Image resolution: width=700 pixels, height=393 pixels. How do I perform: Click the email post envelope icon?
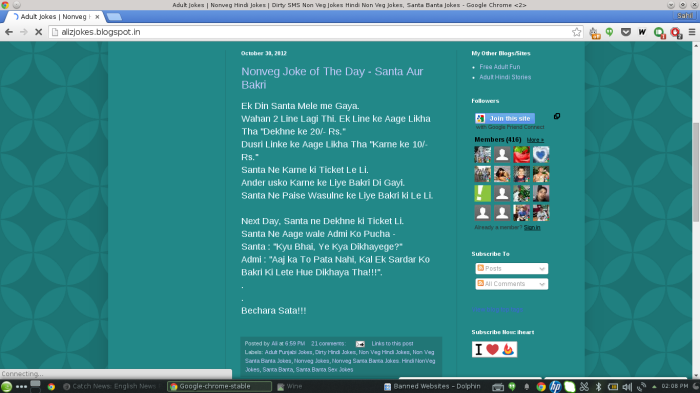pyautogui.click(x=360, y=344)
